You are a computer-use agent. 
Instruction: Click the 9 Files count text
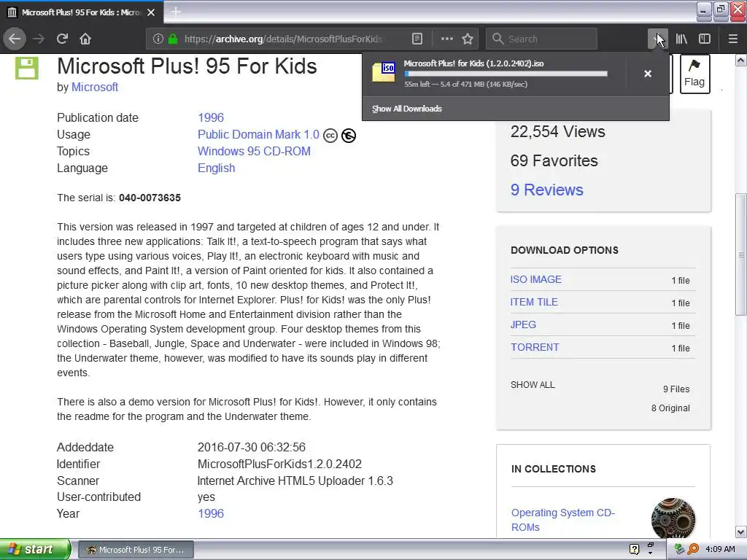(676, 389)
